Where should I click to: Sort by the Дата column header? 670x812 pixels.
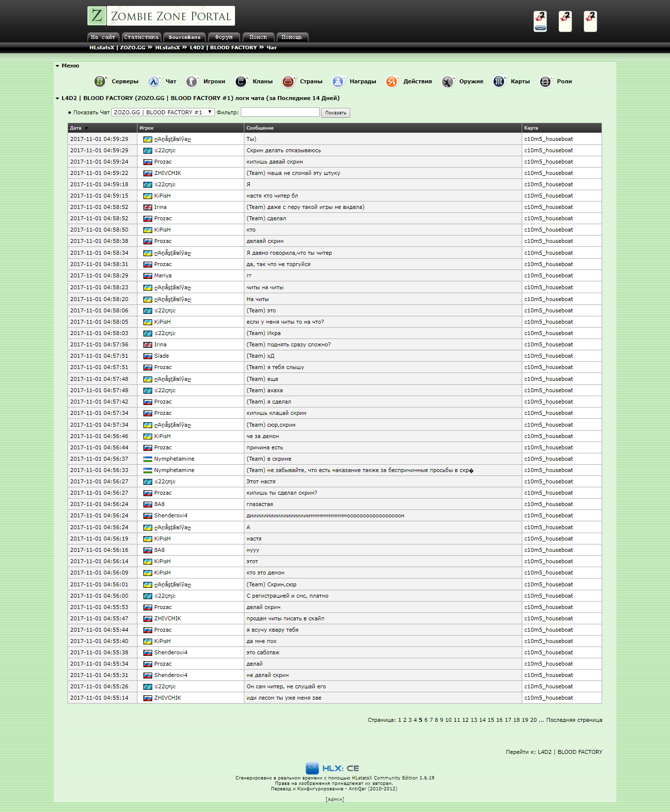(x=76, y=128)
